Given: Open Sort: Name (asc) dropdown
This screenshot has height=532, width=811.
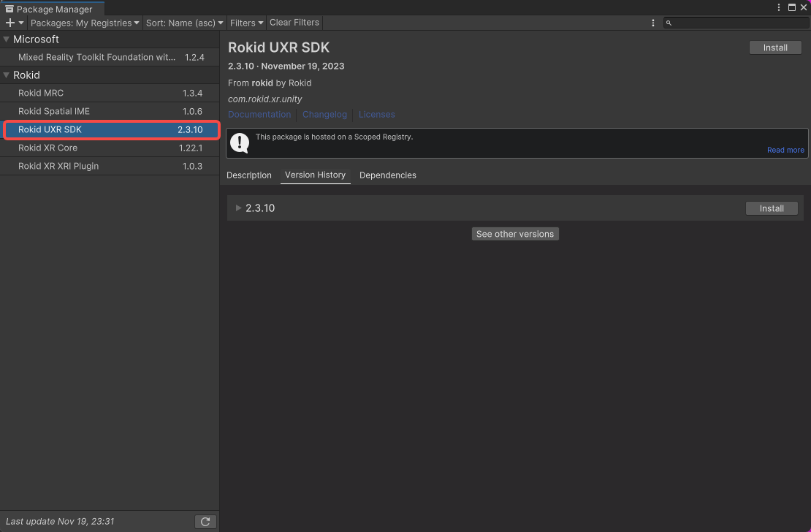Looking at the screenshot, I should [x=185, y=23].
